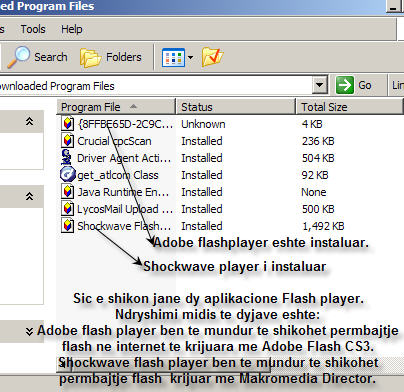The image size is (404, 392).
Task: Collapse the first side panel chevron
Action: tap(30, 121)
